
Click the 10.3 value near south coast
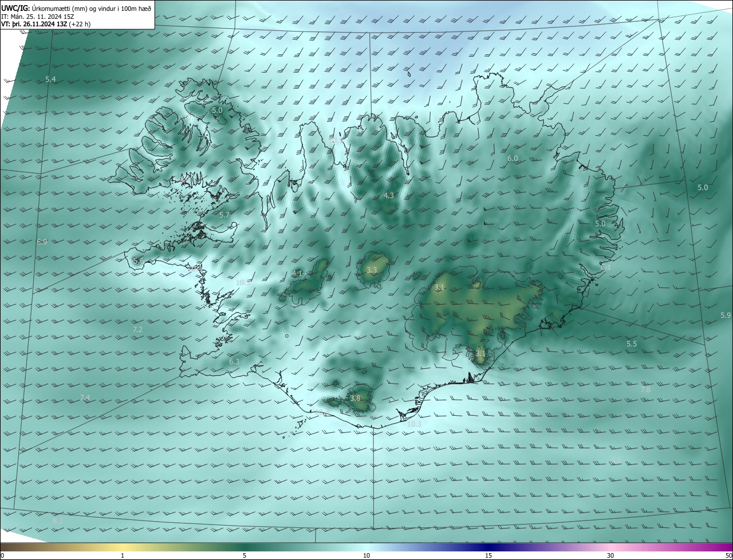414,424
